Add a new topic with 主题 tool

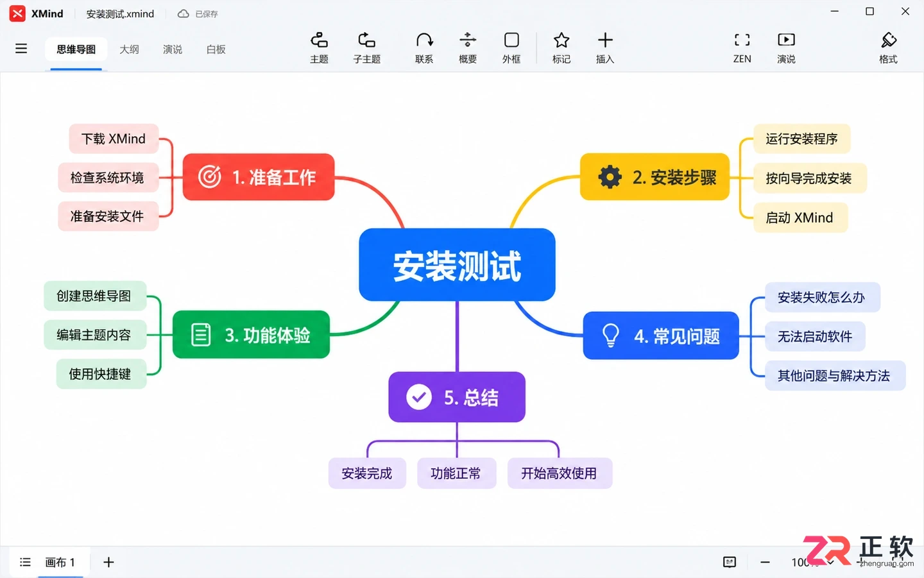(x=319, y=48)
